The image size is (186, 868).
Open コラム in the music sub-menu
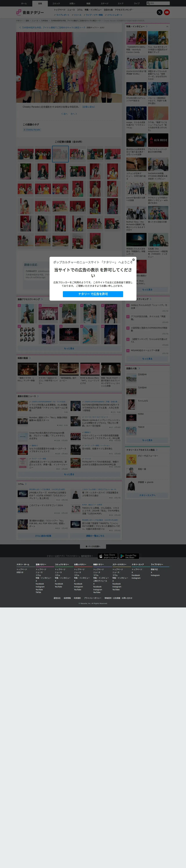80,10
